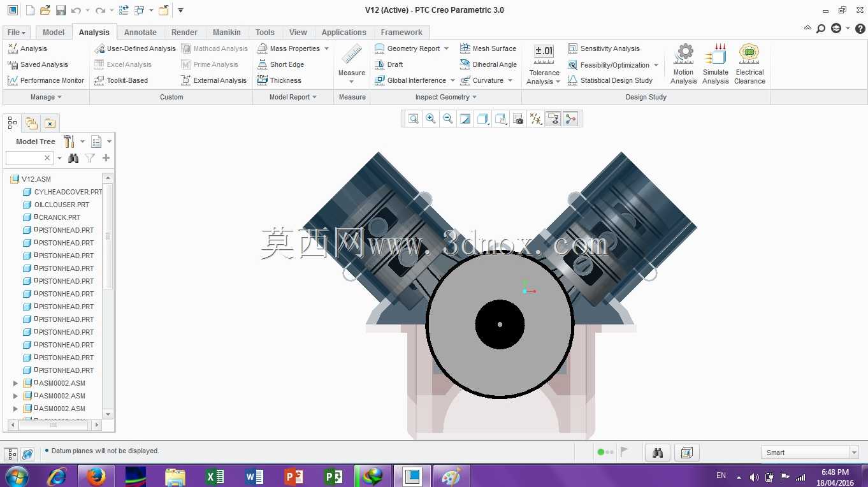This screenshot has width=868, height=487.
Task: Expand the Inspect Geometry group dropdown
Action: [x=446, y=97]
